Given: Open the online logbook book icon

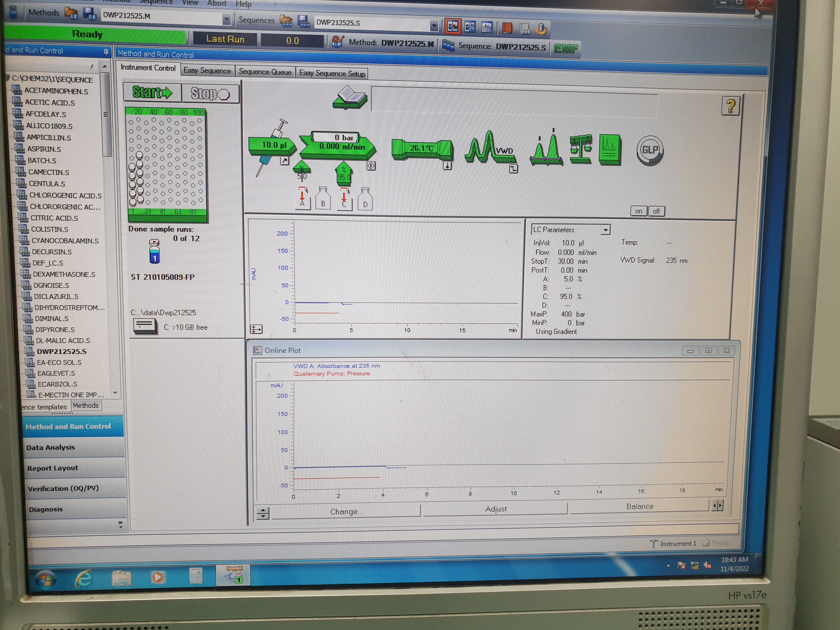Looking at the screenshot, I should 350,97.
